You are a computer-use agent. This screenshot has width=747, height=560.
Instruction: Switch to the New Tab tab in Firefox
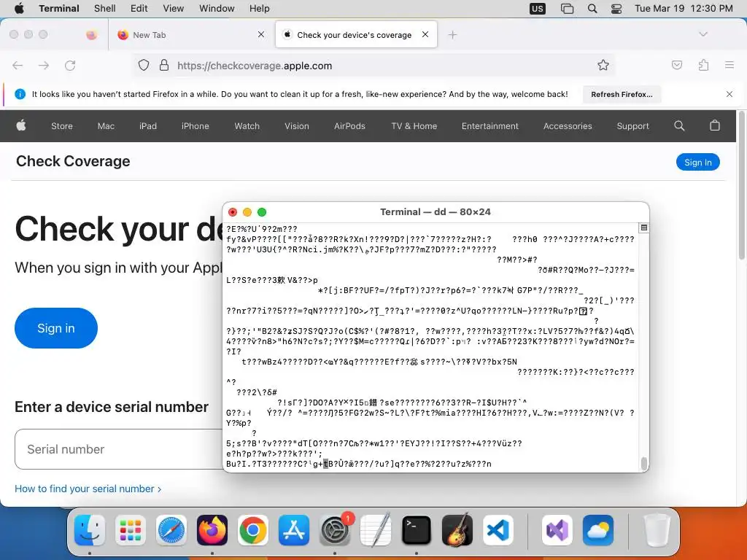(x=190, y=35)
